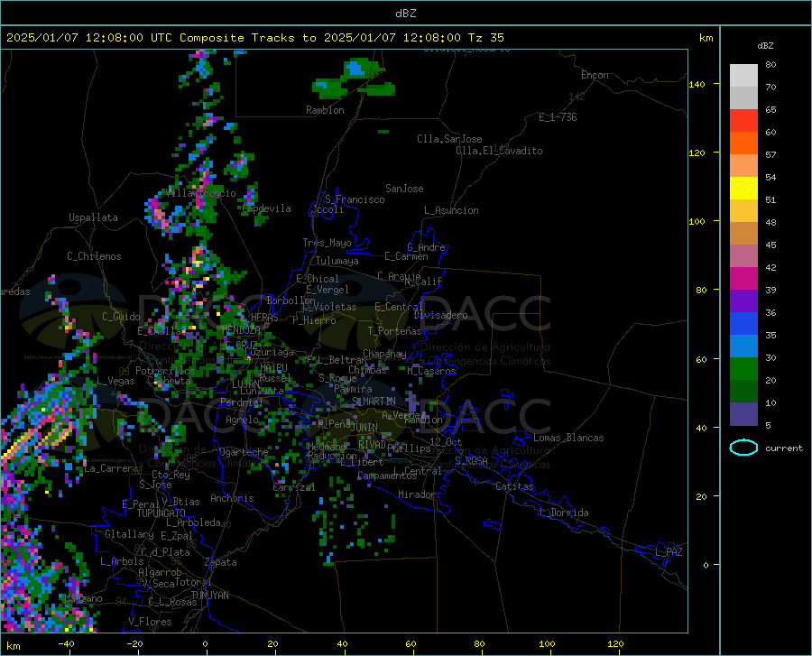The height and width of the screenshot is (656, 812).
Task: Choose the purple 36-39 dBZ legend swatch
Action: (743, 301)
